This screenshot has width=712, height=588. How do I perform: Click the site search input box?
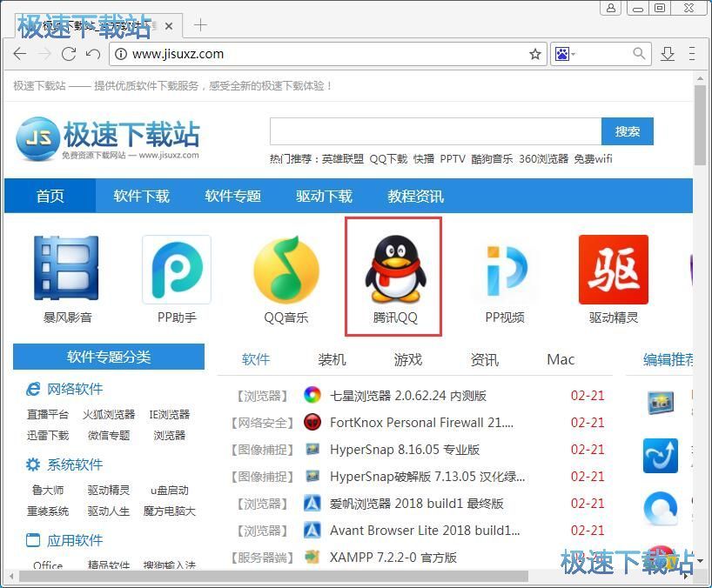[x=435, y=131]
